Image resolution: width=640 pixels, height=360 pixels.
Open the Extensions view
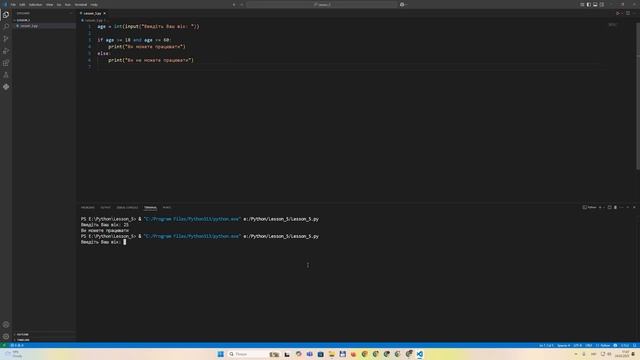coord(6,63)
